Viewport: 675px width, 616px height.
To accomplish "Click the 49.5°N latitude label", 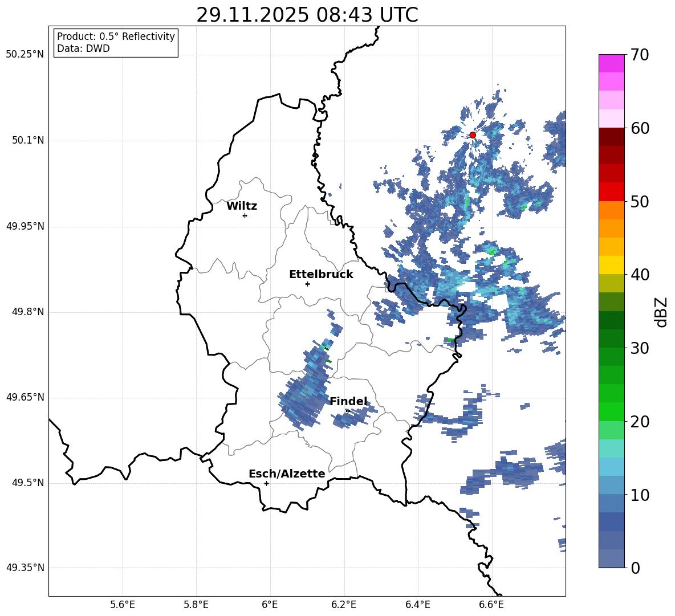I will [28, 483].
